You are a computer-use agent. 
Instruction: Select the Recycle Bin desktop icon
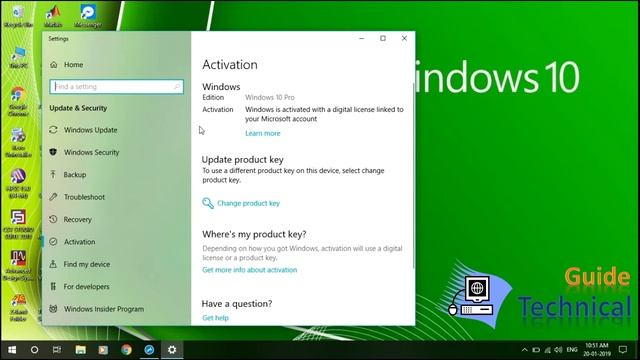18,16
